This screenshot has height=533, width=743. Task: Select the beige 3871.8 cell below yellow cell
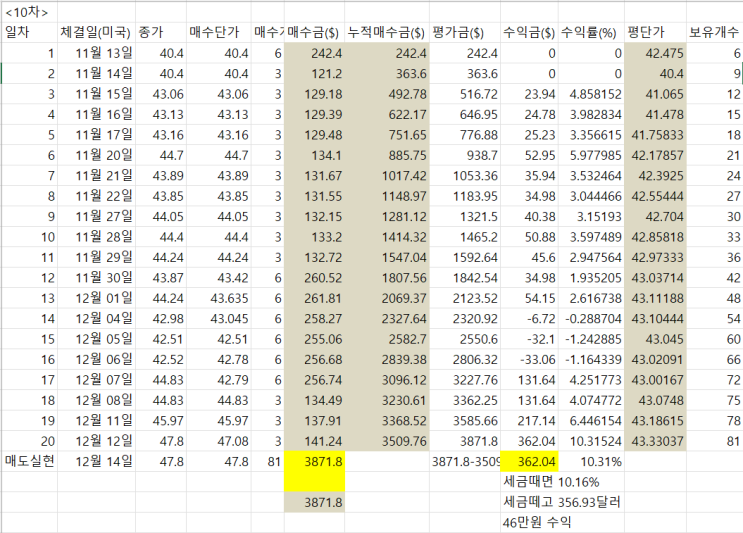click(314, 502)
